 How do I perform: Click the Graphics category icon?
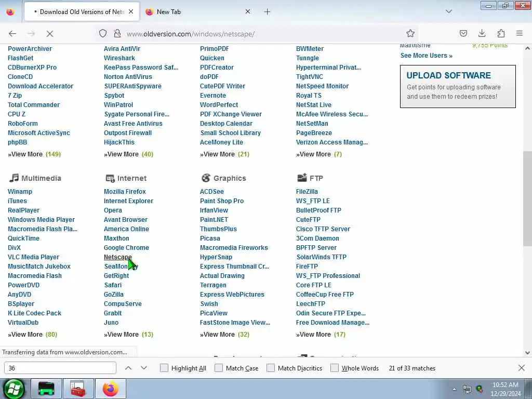[x=206, y=178]
